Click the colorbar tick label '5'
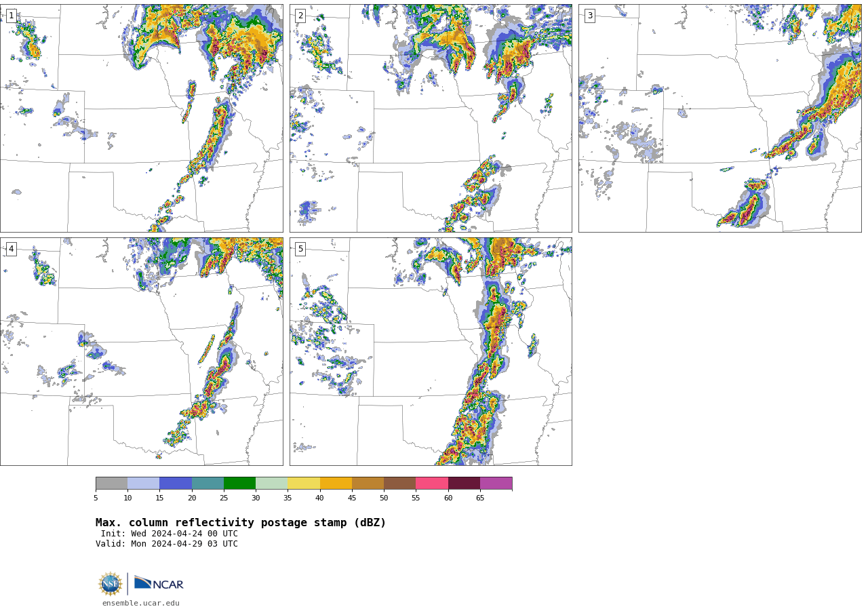Image resolution: width=868 pixels, height=611 pixels. click(x=96, y=498)
